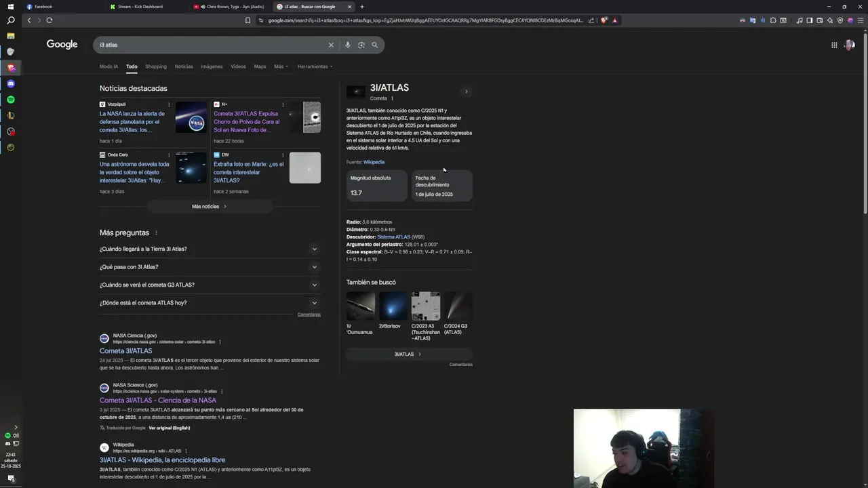868x488 pixels.
Task: Click the arrow next to 3I/ATLAS panel title
Action: 466,91
